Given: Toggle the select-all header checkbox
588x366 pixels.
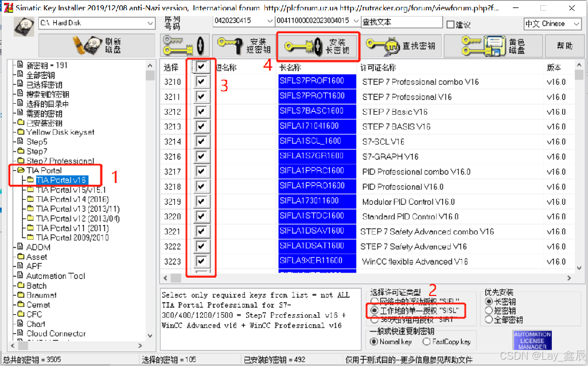Looking at the screenshot, I should coord(201,67).
